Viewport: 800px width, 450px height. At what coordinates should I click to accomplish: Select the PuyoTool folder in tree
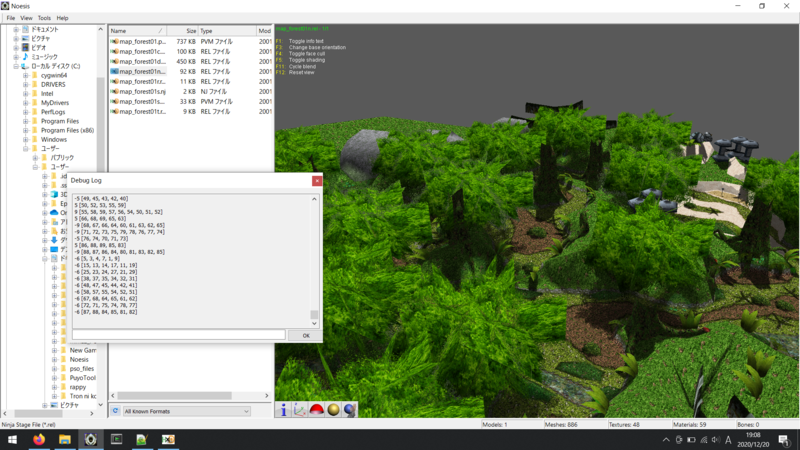[x=83, y=378]
